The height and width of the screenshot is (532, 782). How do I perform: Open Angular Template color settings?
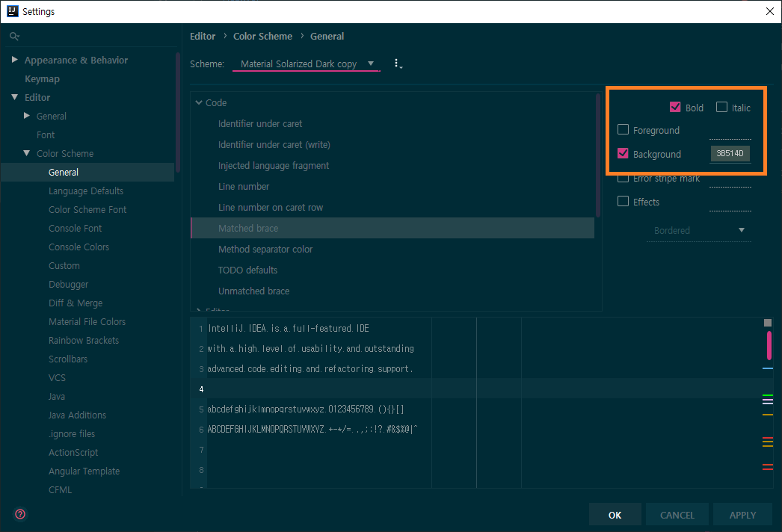[x=84, y=471]
